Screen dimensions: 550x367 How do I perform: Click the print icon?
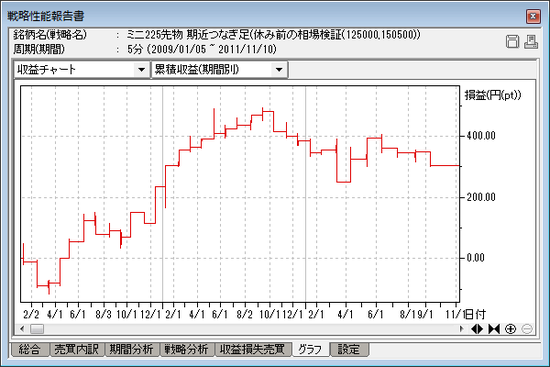pyautogui.click(x=531, y=42)
